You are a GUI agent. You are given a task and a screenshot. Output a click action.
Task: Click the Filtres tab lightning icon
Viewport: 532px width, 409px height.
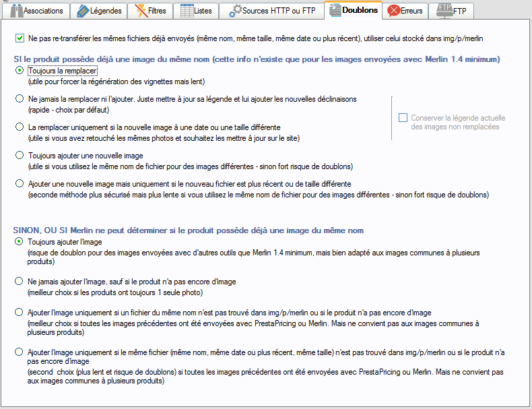point(141,11)
